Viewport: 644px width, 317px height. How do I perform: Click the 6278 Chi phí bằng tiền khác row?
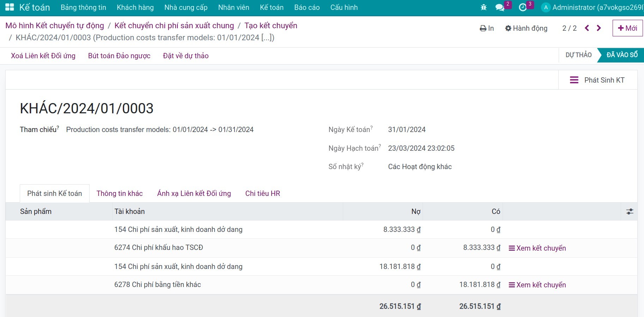click(321, 285)
